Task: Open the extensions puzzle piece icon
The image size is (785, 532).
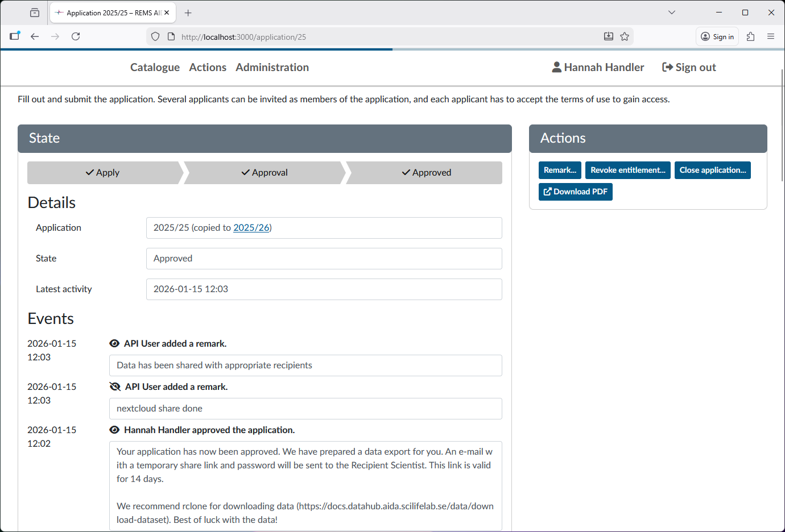Action: click(x=750, y=36)
